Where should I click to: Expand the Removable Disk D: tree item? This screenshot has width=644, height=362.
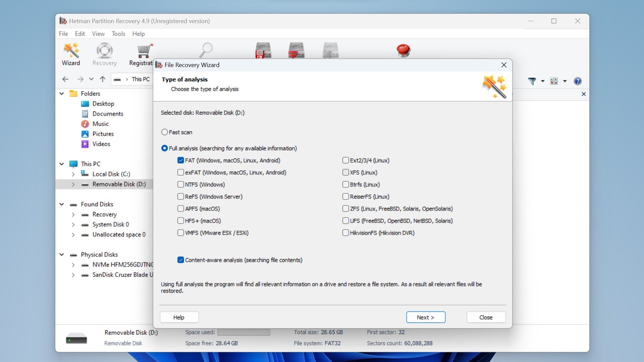[72, 184]
